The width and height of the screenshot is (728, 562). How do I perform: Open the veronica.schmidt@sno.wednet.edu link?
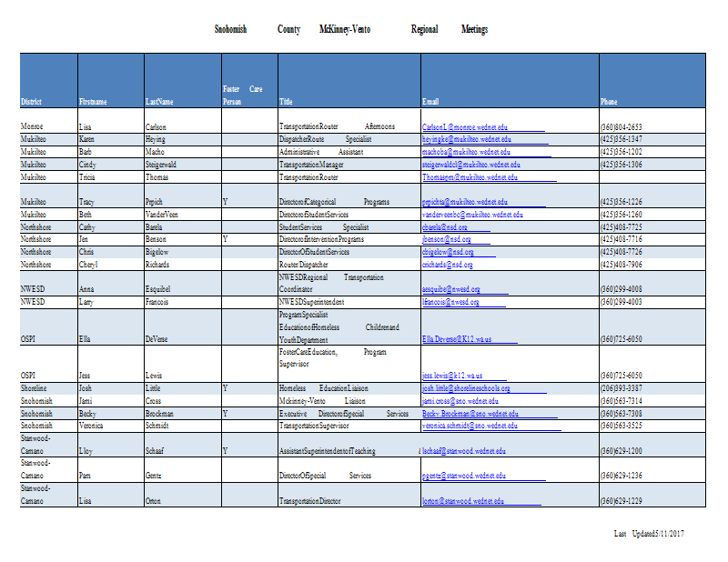pyautogui.click(x=470, y=426)
